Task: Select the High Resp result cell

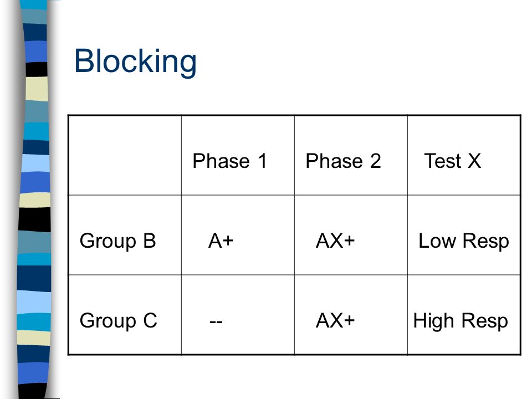Action: [464, 315]
